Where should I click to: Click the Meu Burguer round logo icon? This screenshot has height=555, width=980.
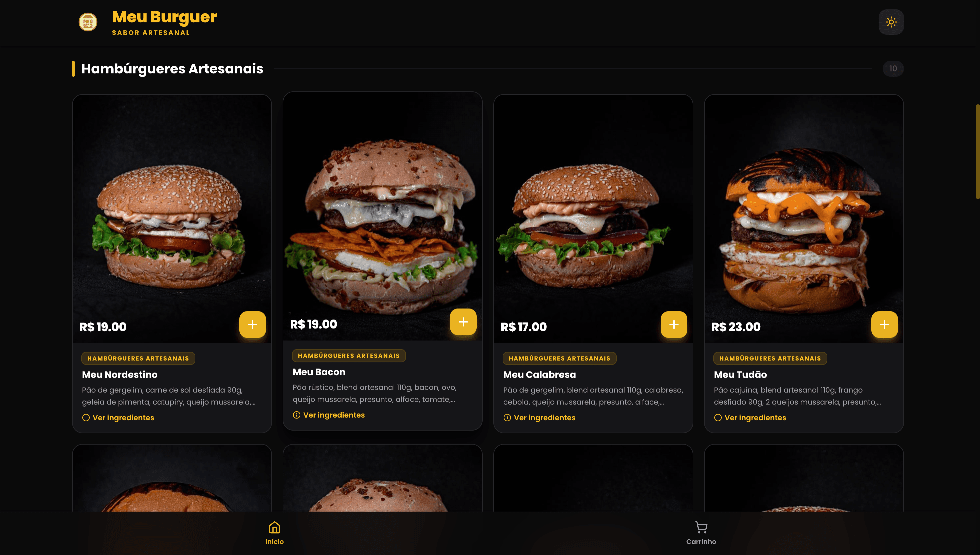click(88, 22)
